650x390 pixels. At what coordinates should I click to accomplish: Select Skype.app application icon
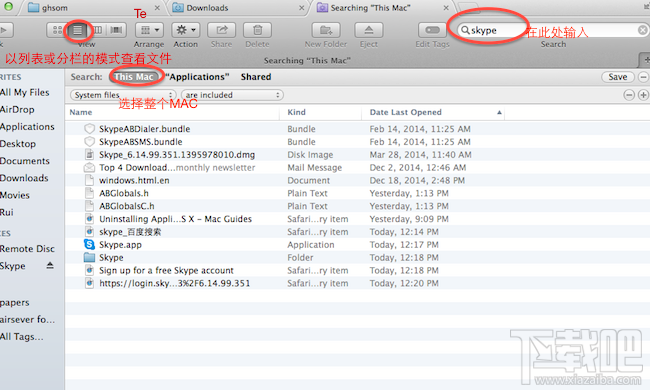[x=89, y=245]
